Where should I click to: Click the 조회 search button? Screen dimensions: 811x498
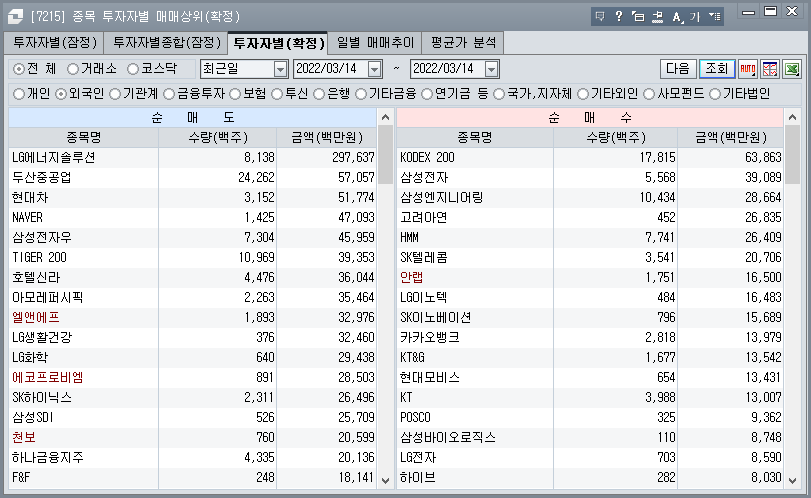[x=717, y=69]
